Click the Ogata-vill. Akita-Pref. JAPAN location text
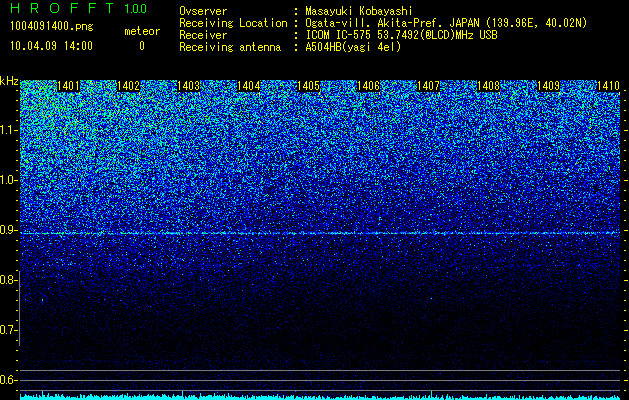Image resolution: width=629 pixels, height=400 pixels. tap(446, 24)
